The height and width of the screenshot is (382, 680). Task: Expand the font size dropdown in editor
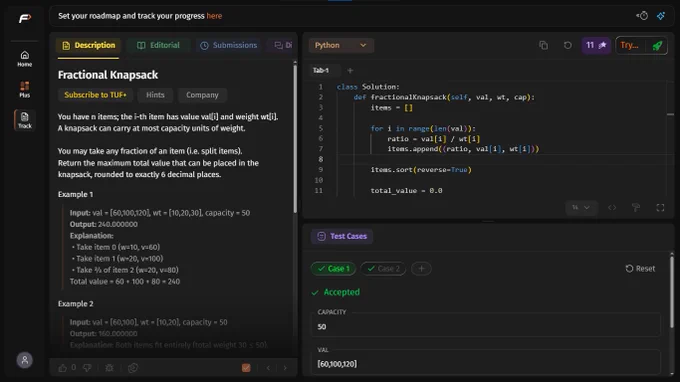(x=581, y=208)
